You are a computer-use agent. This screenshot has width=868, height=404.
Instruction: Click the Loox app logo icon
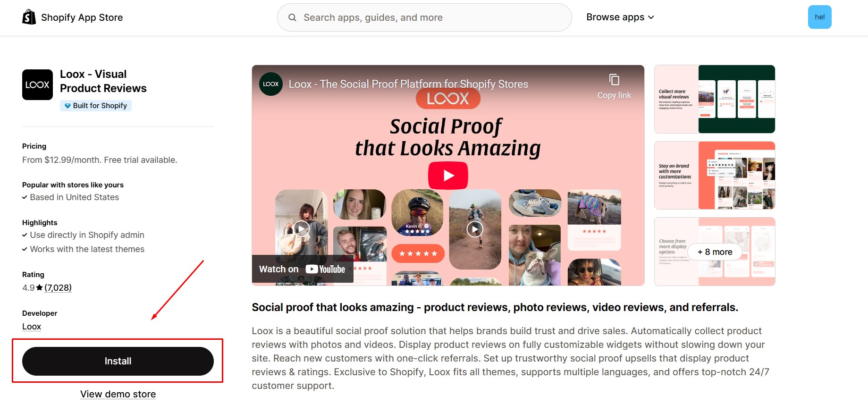pyautogui.click(x=37, y=85)
